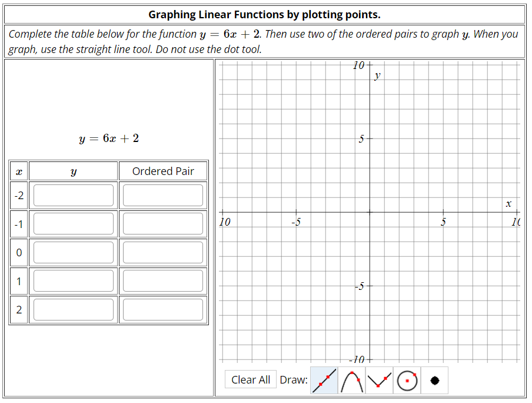Image resolution: width=532 pixels, height=403 pixels.
Task: Click the Clear All button
Action: pyautogui.click(x=251, y=379)
